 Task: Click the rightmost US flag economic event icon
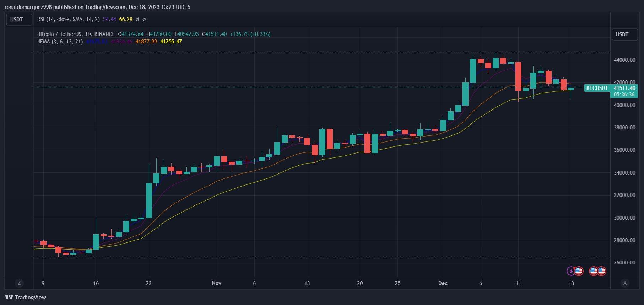point(601,271)
